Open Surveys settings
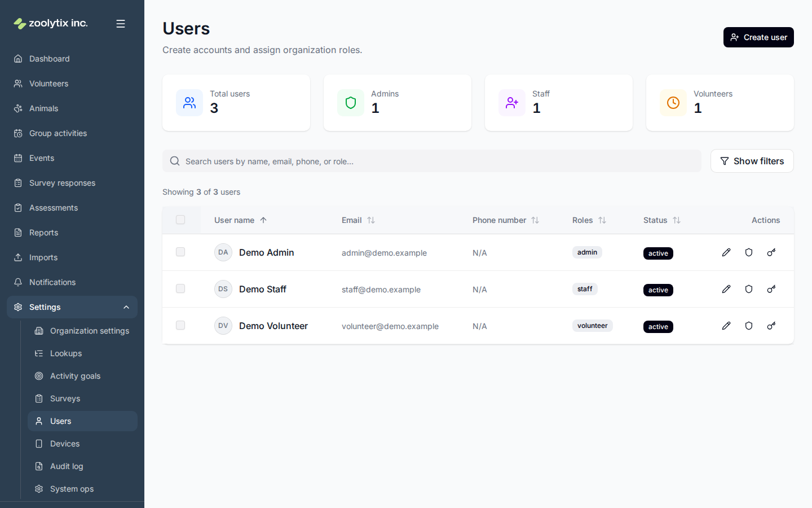This screenshot has width=812, height=508. point(82,398)
